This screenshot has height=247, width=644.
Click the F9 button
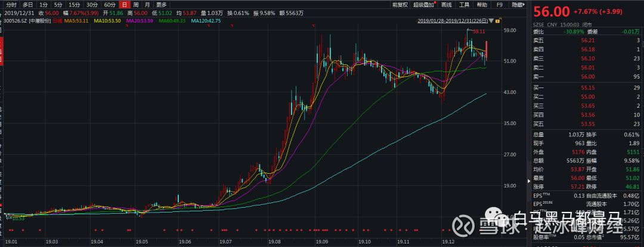(500, 5)
